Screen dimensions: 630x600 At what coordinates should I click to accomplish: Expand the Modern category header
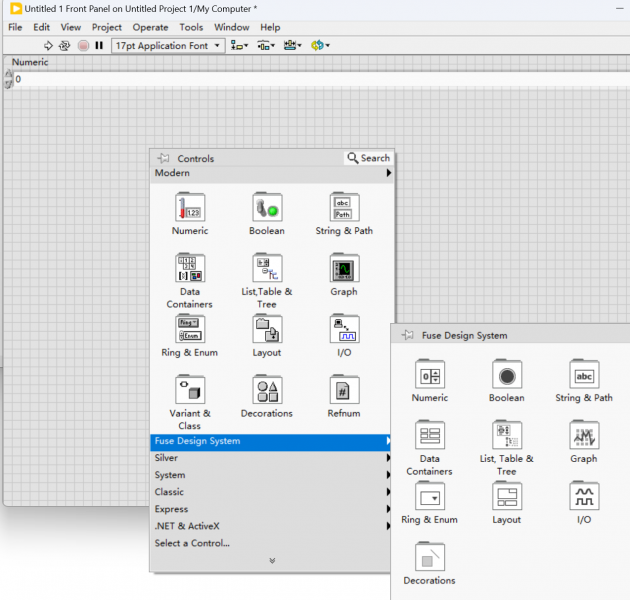click(272, 173)
